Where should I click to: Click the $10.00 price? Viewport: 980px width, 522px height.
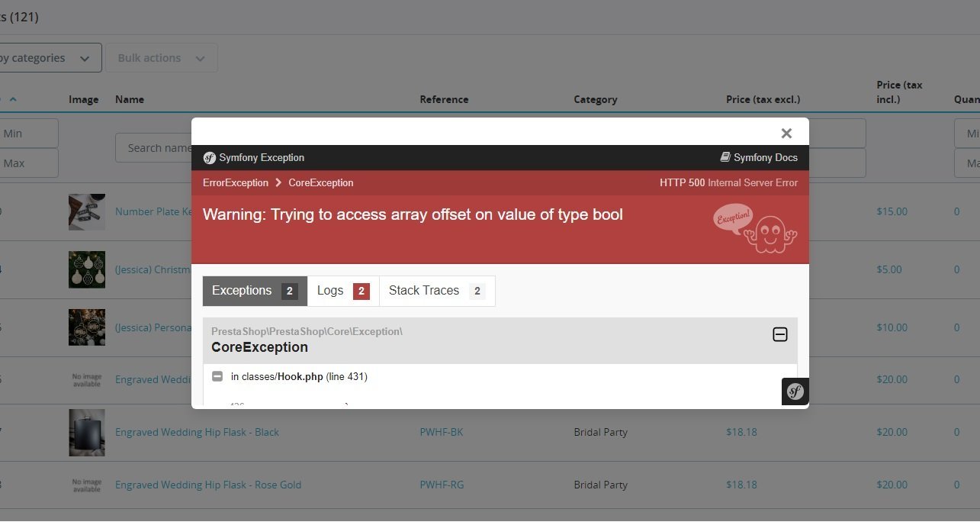(x=892, y=327)
